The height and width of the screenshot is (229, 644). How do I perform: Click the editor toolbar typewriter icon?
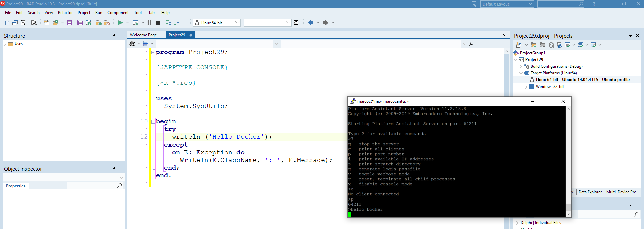pos(132,44)
